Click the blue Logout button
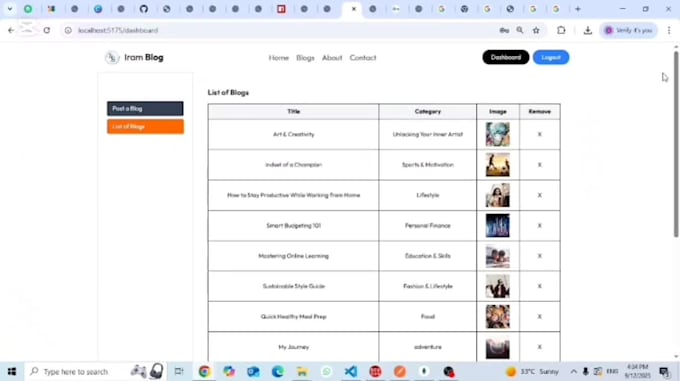Viewport: 680px width, 381px height. pyautogui.click(x=551, y=57)
